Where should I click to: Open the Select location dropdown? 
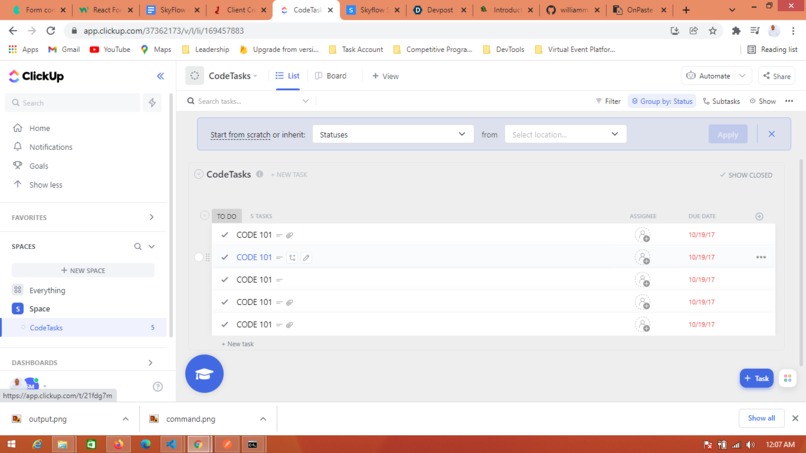565,134
